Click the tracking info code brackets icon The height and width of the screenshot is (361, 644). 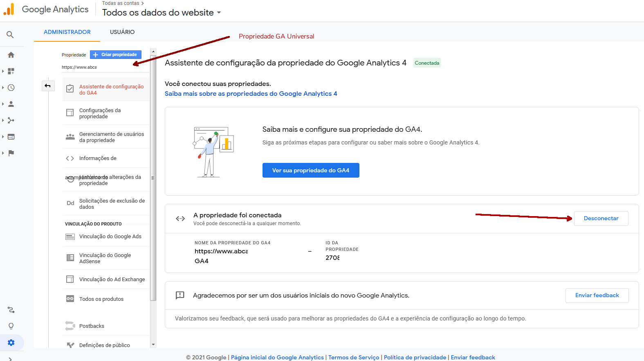point(70,158)
